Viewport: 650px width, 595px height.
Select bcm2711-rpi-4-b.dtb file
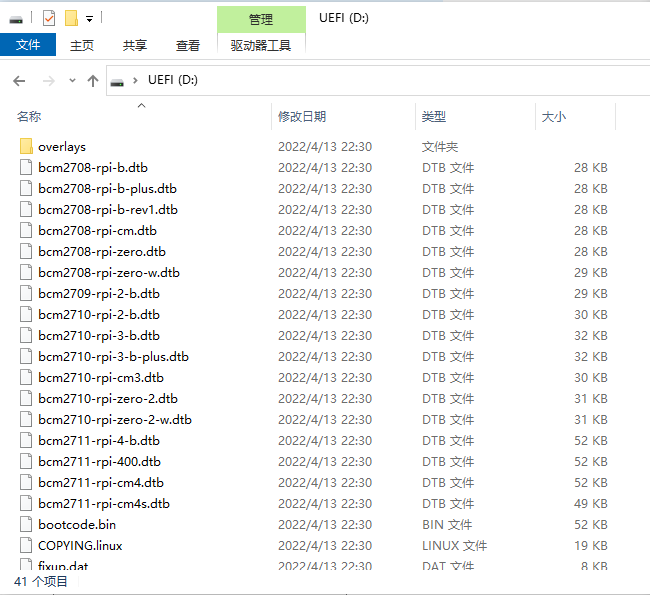pos(98,440)
